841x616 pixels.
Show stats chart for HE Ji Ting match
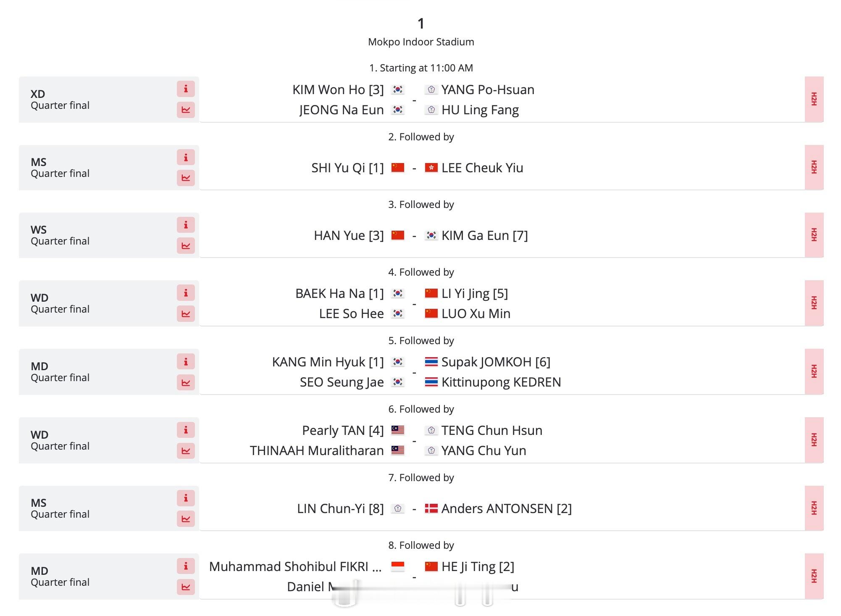point(186,587)
